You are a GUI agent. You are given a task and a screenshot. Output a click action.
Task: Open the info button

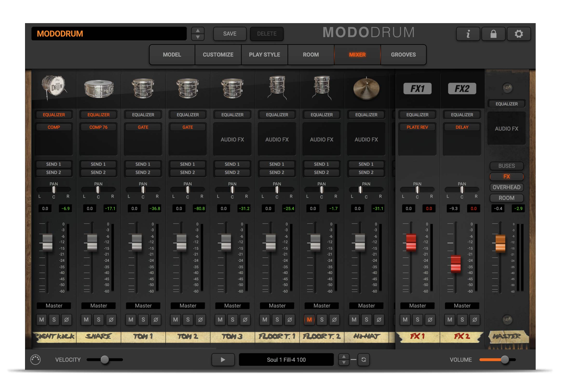point(468,34)
